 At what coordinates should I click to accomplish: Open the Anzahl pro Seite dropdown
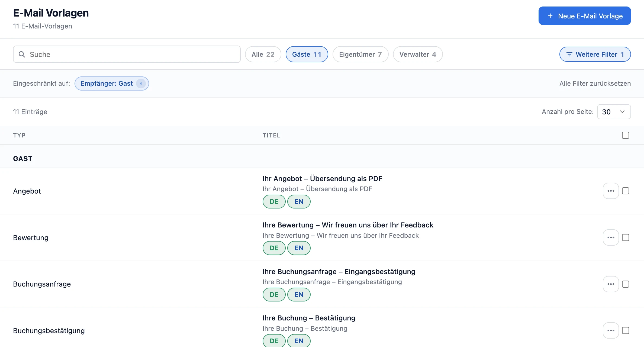tap(614, 112)
